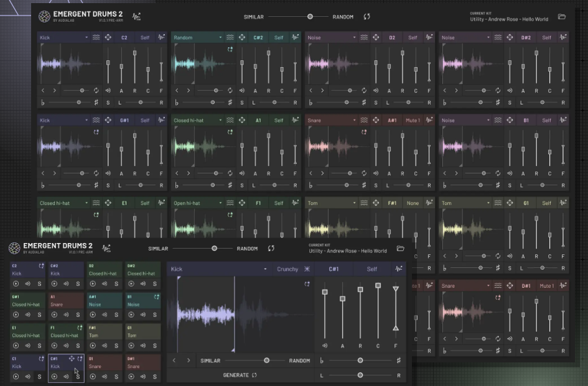Solo the G1 Tom pad
Image resolution: width=588 pixels, height=386 pixels.
154,346
